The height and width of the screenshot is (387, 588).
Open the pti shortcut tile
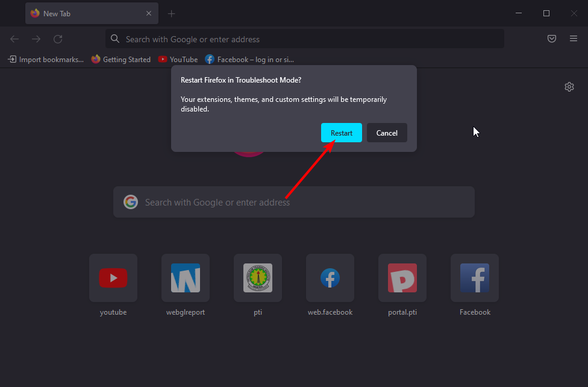[258, 278]
